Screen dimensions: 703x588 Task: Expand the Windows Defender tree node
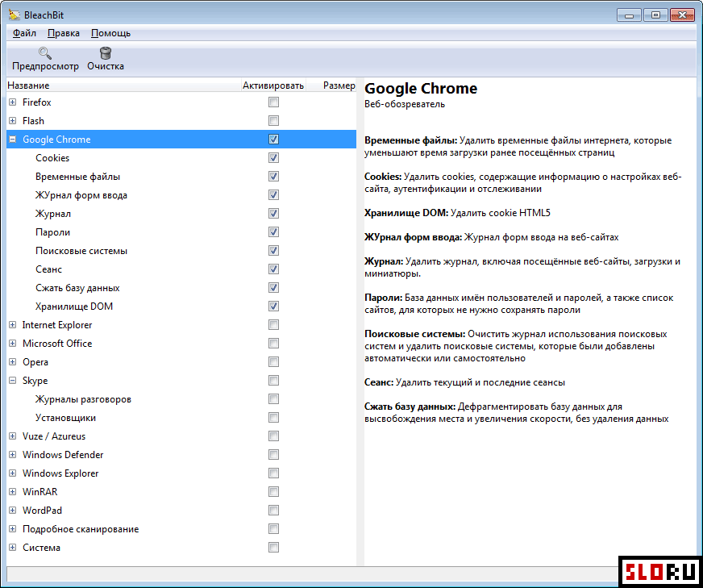pos(13,454)
